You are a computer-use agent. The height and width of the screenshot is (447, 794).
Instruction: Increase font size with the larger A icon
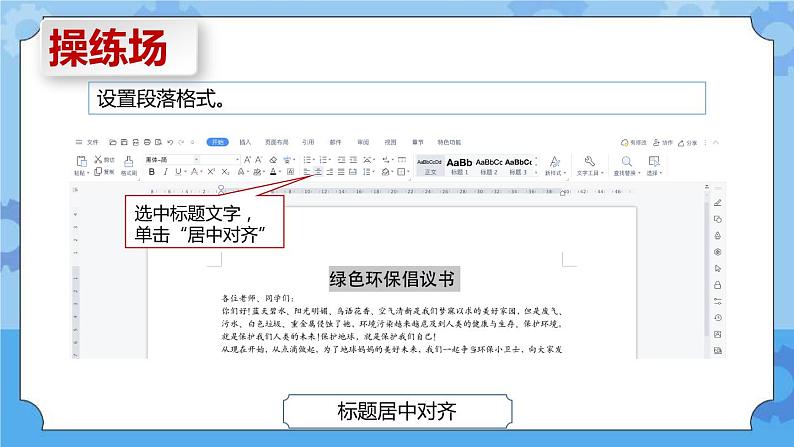tap(247, 159)
